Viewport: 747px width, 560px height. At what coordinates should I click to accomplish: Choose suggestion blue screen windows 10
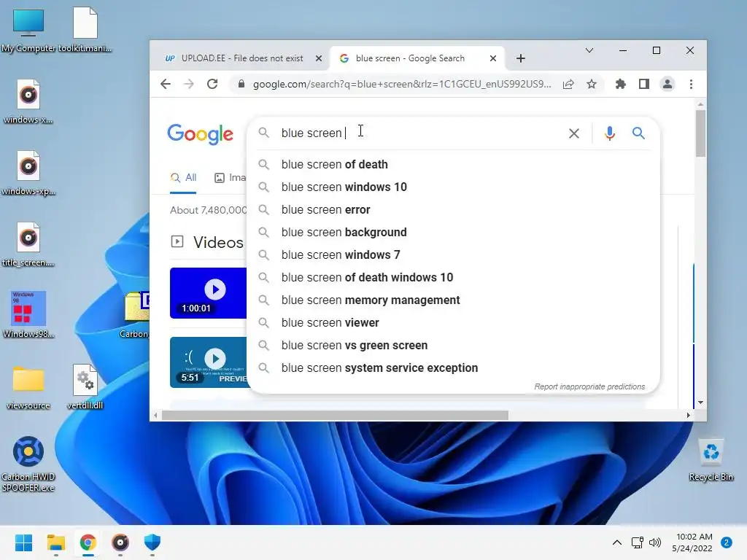click(454, 187)
